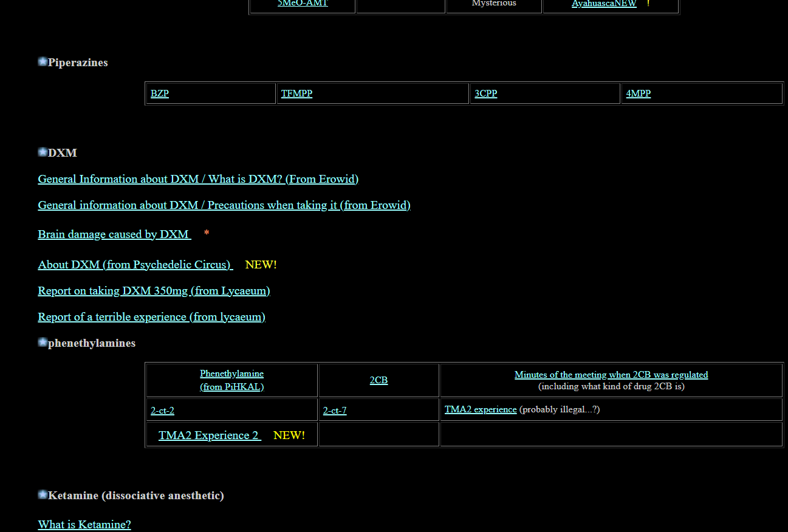The image size is (788, 532).
Task: Visit the 4MPP link
Action: pos(638,94)
